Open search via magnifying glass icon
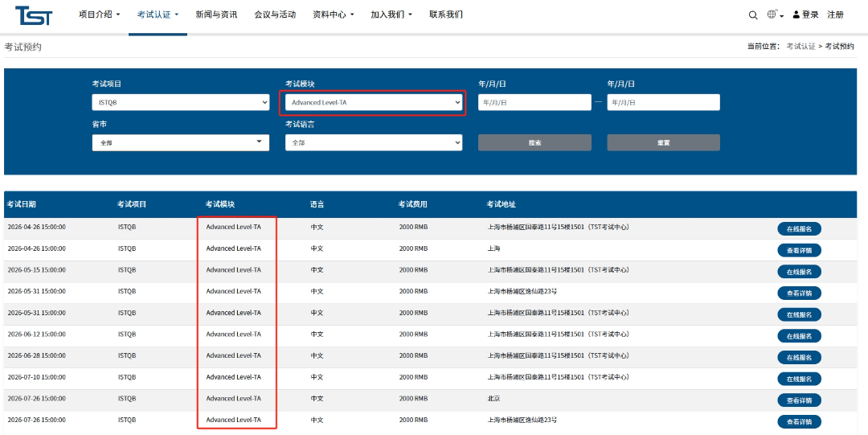The height and width of the screenshot is (435, 868). coord(753,15)
